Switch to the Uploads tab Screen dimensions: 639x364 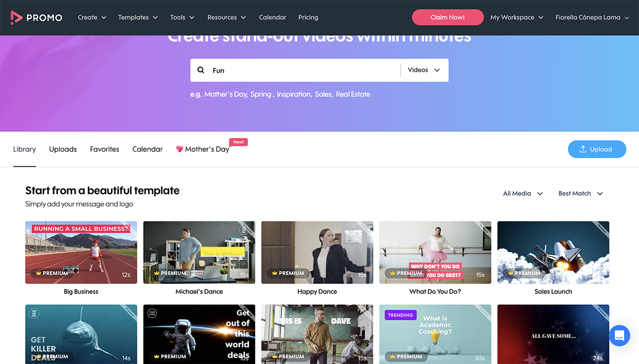63,150
